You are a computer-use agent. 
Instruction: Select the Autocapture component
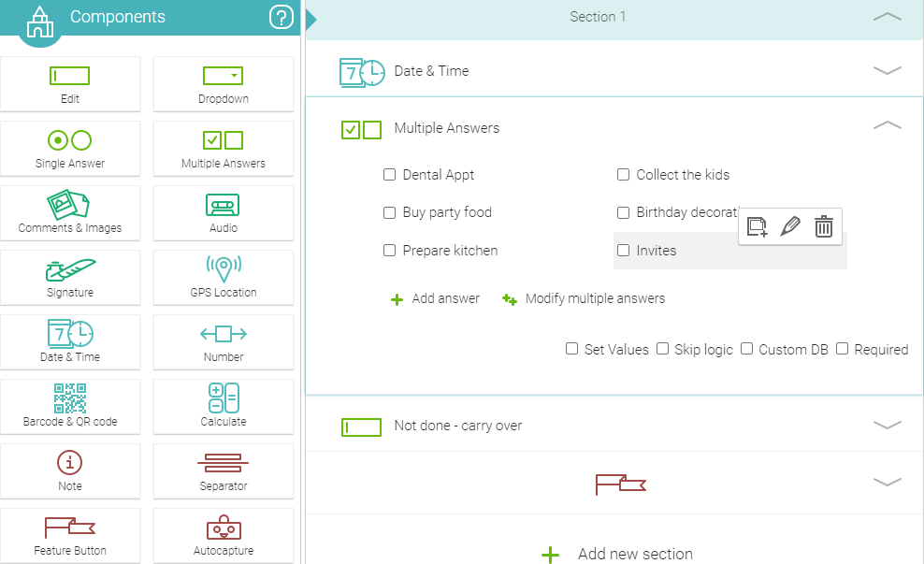224,535
